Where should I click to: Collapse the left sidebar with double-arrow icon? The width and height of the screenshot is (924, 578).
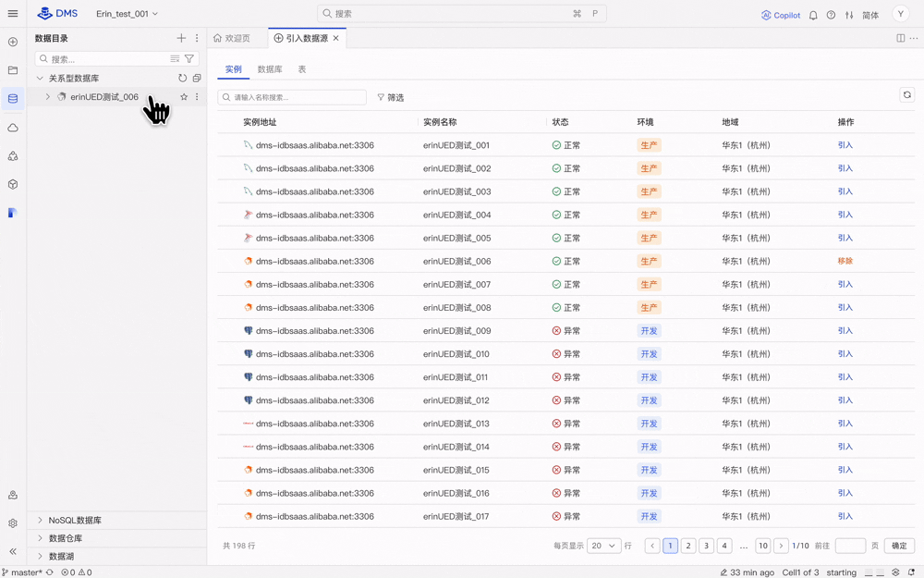(13, 551)
